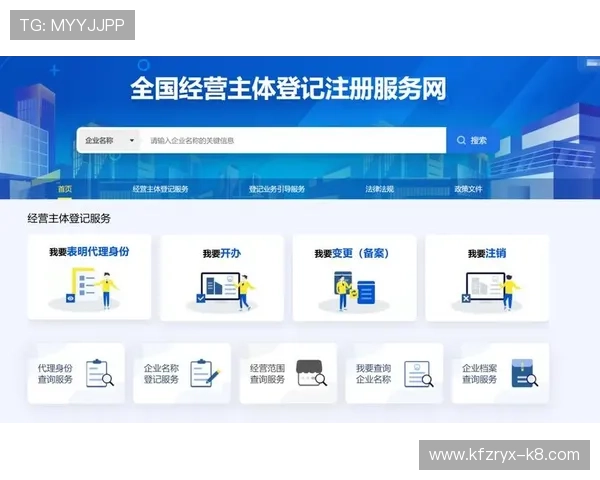Click the 代理身份查询 clipboard magnifier icon

click(99, 373)
